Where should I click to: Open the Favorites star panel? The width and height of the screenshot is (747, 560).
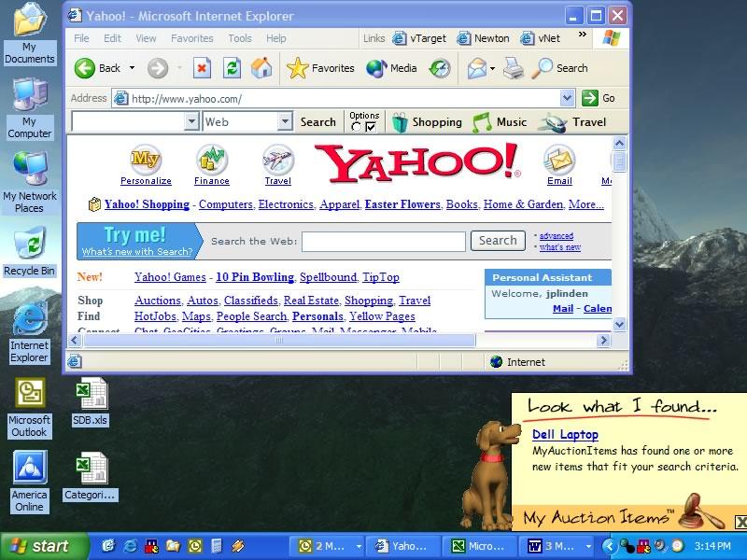point(320,68)
